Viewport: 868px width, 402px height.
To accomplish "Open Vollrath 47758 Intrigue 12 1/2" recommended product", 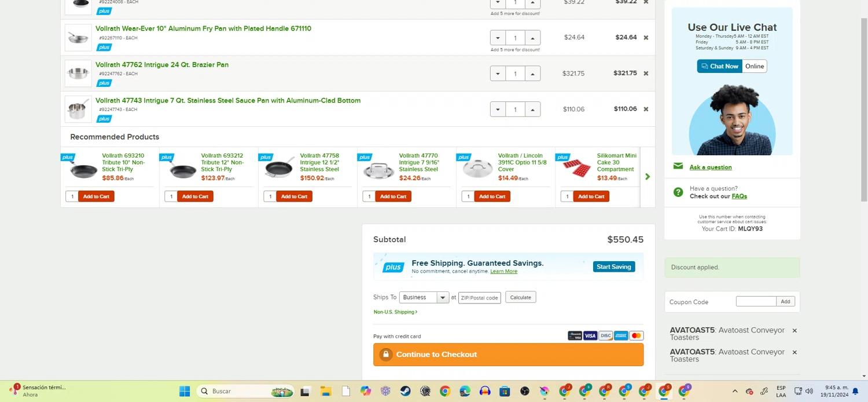I will coord(320,162).
